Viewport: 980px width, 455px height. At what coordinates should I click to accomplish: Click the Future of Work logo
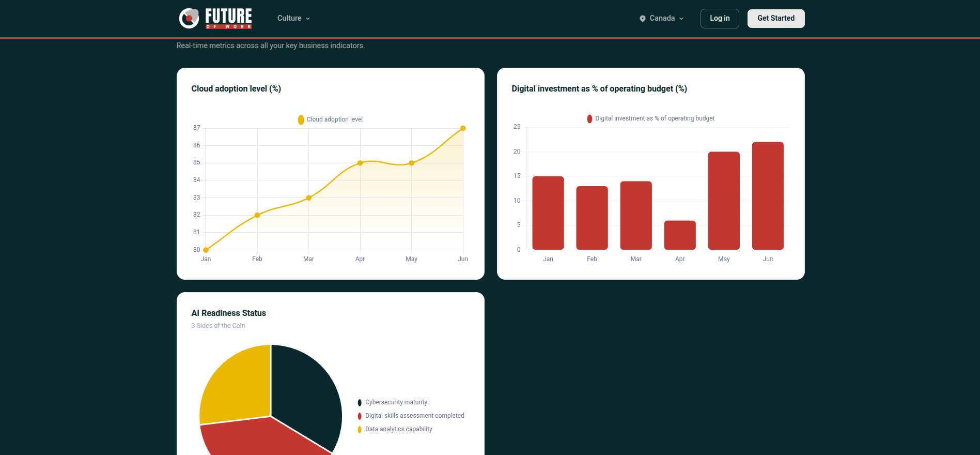click(x=215, y=18)
